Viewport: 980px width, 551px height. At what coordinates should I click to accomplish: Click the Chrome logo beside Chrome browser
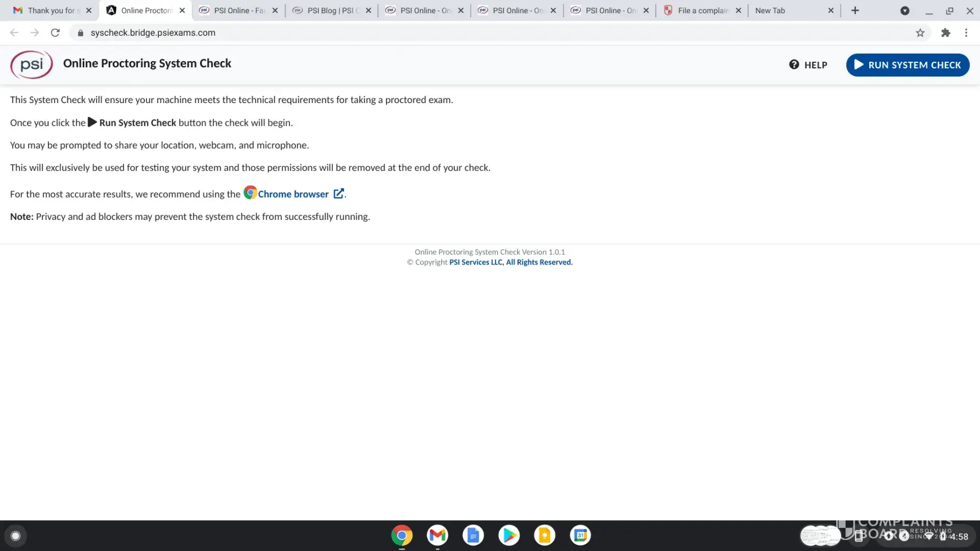[x=250, y=193]
